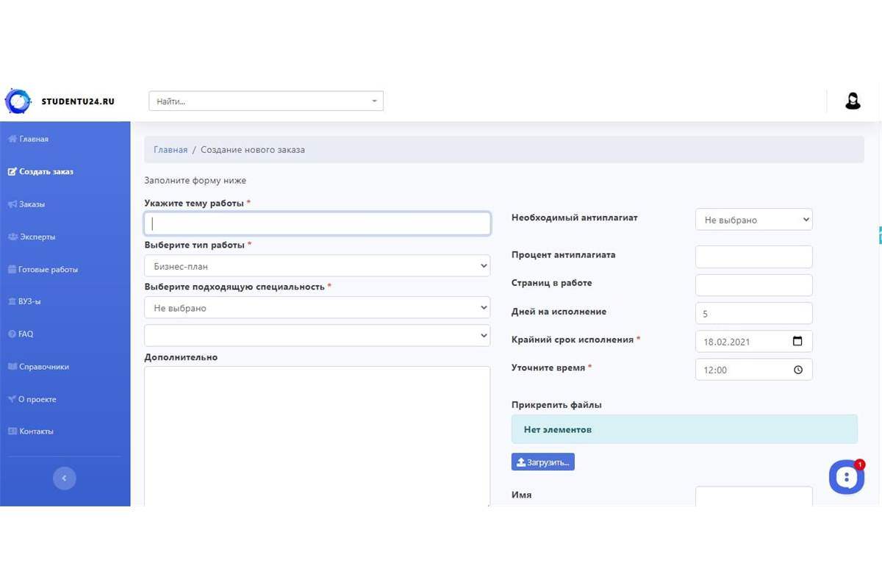Image resolution: width=882 pixels, height=588 pixels.
Task: Click the Studentu24.ru logo icon
Action: pyautogui.click(x=18, y=101)
